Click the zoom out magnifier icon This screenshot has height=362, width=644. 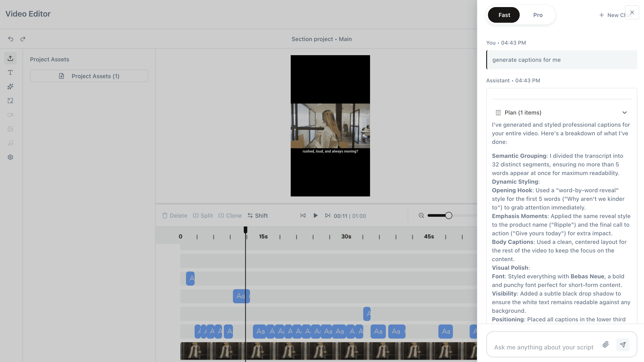coord(421,216)
